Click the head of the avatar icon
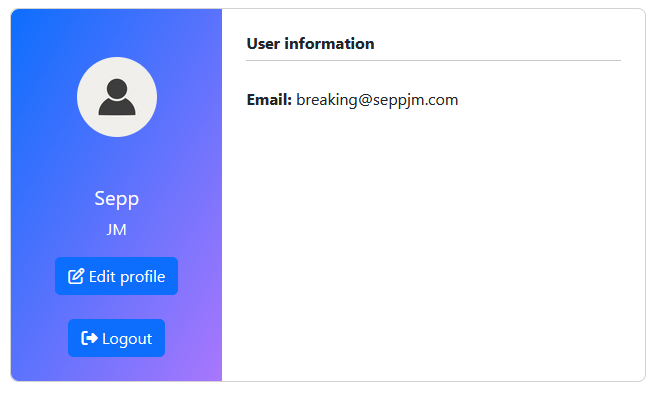 click(x=117, y=89)
